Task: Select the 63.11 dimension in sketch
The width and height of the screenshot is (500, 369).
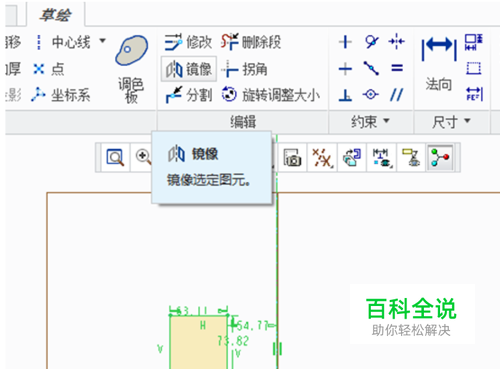Action: 192,311
